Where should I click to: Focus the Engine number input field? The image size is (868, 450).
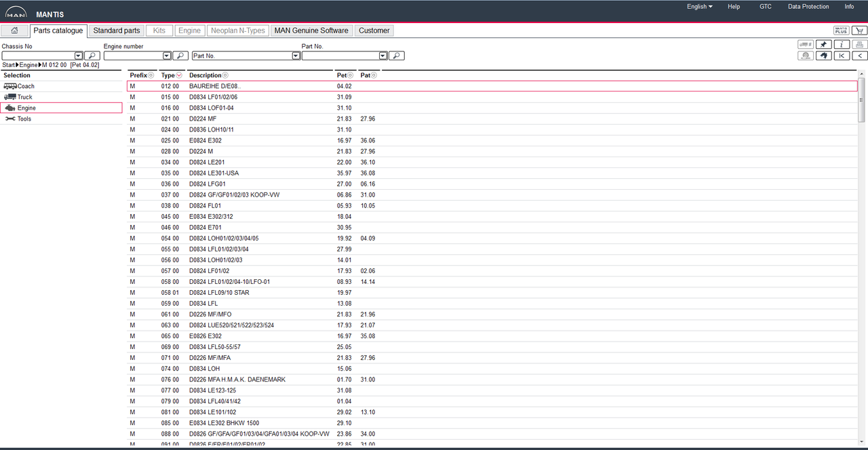pos(133,56)
